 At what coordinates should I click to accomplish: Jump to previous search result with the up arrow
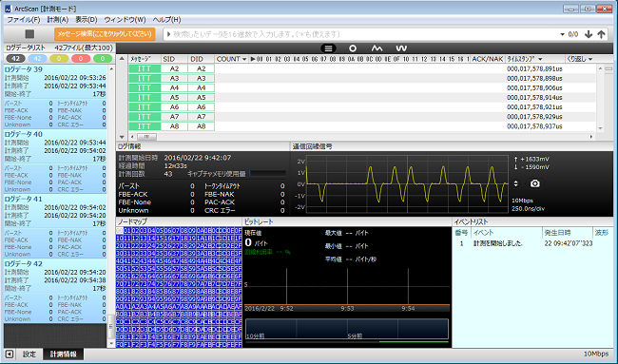[601, 34]
